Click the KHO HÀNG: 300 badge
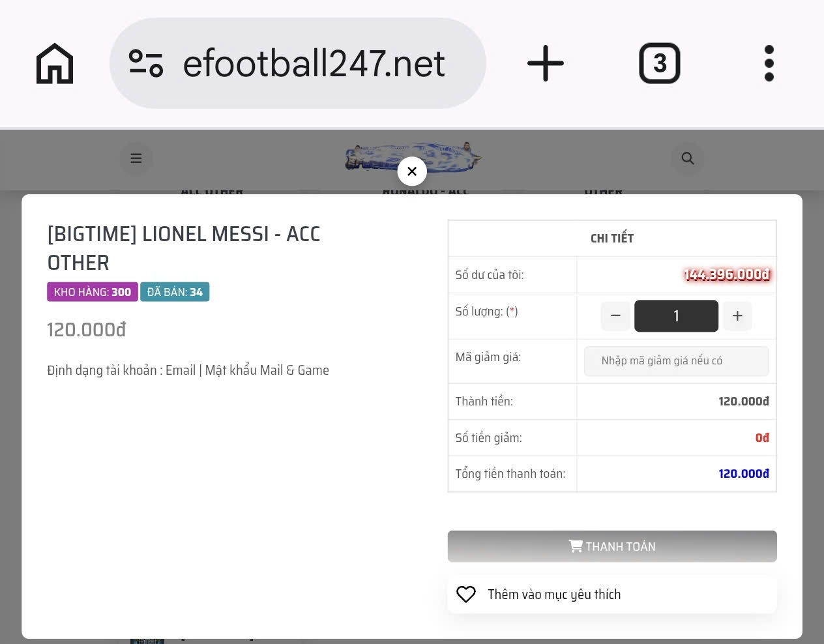This screenshot has height=644, width=824. tap(93, 292)
